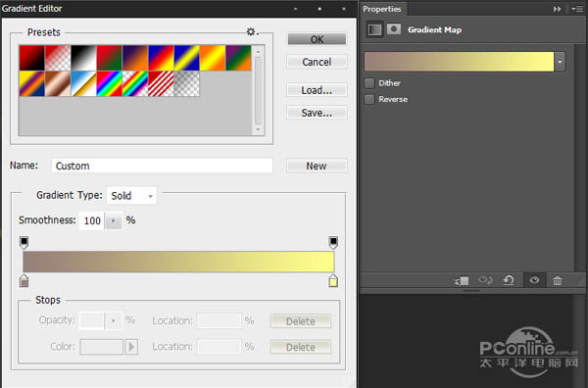Open the Gradient Type dropdown

[x=131, y=195]
